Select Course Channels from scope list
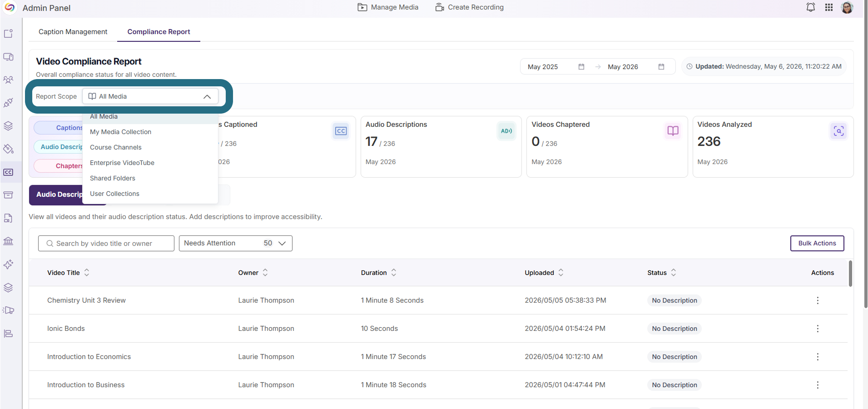868x409 pixels. pos(116,147)
